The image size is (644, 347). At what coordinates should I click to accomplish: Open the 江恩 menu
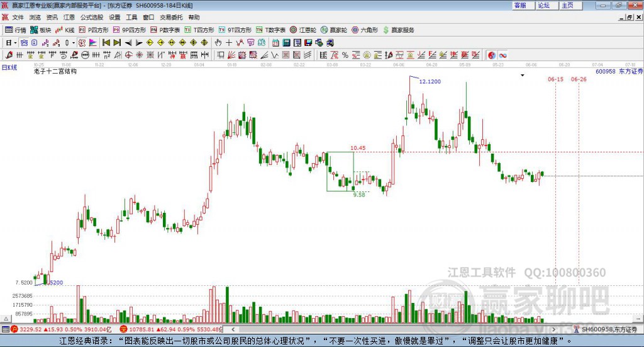click(x=69, y=17)
